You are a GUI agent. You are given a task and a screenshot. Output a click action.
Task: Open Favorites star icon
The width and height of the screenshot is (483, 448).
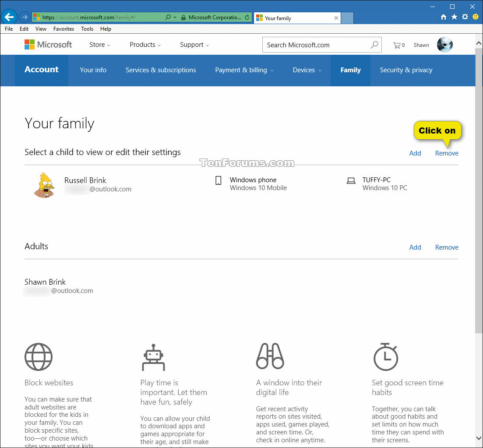[454, 17]
